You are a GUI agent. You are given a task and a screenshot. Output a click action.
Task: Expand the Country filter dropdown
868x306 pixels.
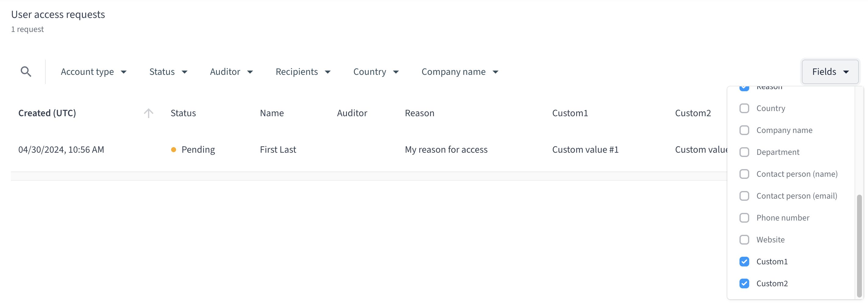376,72
